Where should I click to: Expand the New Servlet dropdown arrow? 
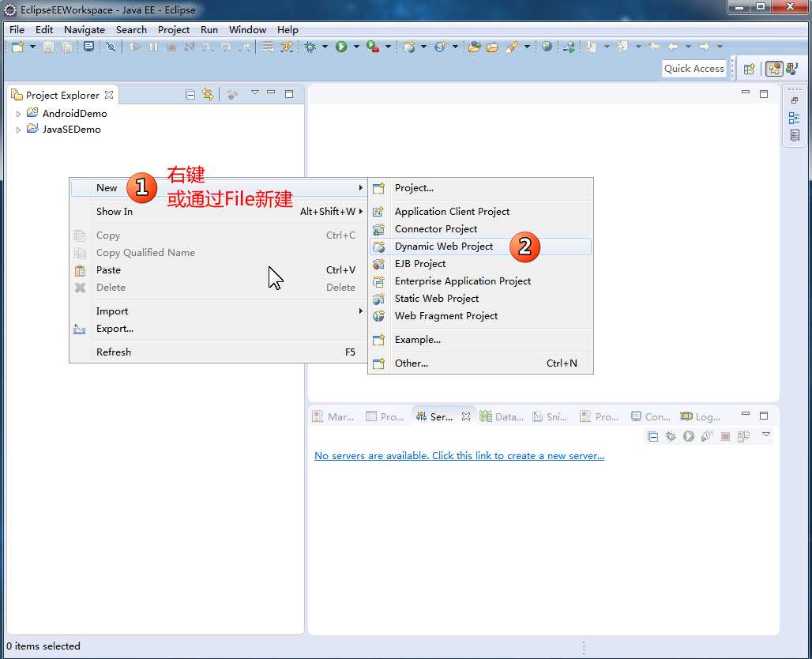[x=455, y=47]
